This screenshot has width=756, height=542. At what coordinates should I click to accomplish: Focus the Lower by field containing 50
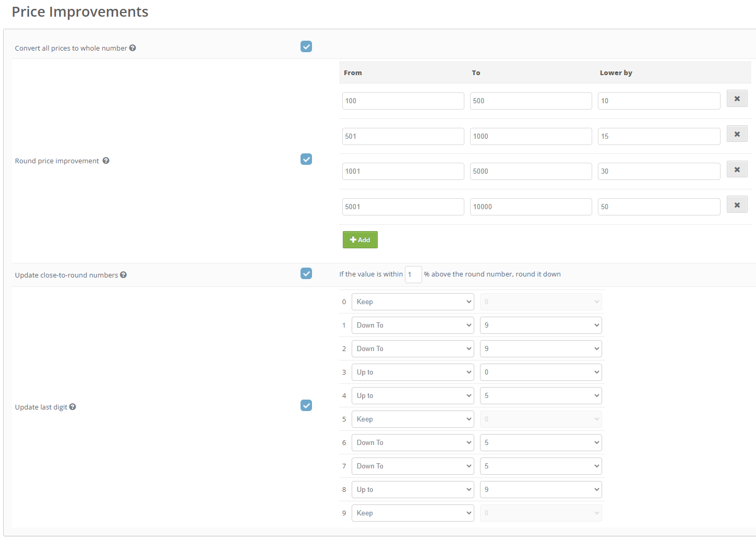[659, 207]
